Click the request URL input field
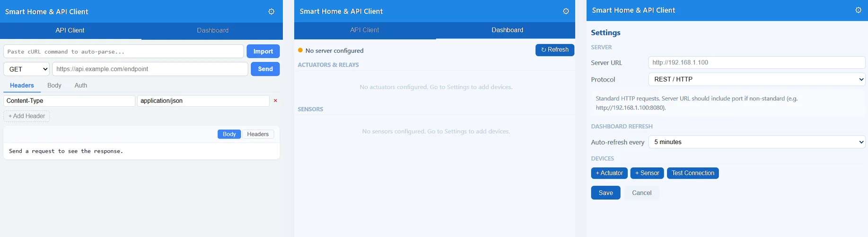Screen dimensions: 868x237 click(x=150, y=69)
